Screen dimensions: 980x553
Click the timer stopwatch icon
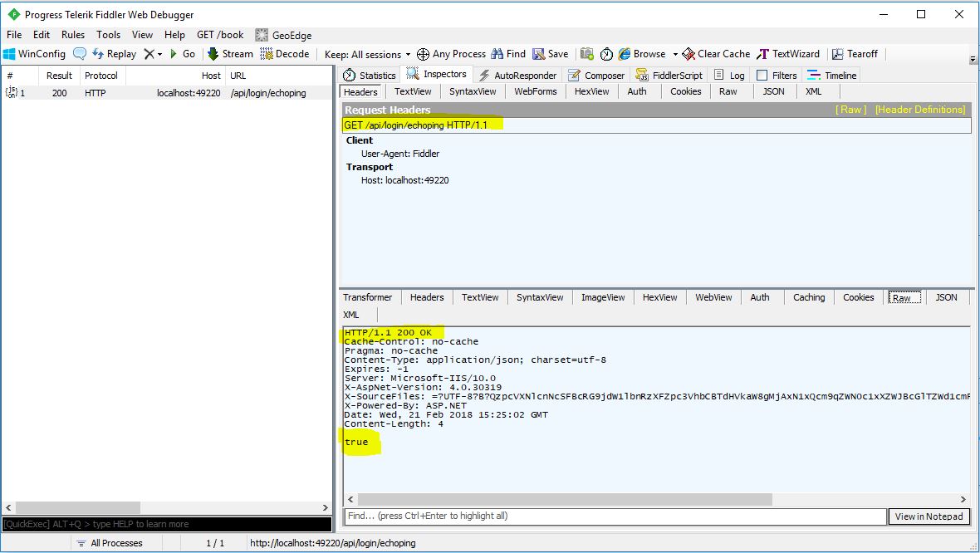[x=606, y=54]
